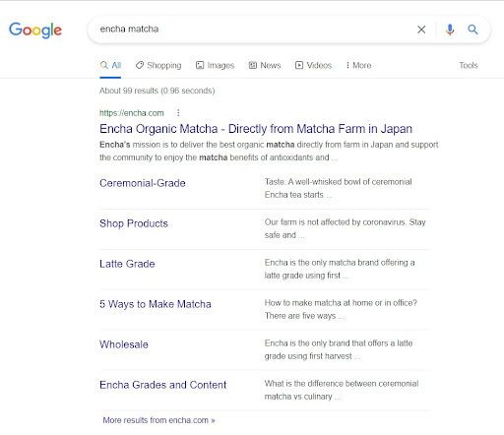Screen dimensions: 504x435
Task: Click the Google logo
Action: [x=35, y=31]
